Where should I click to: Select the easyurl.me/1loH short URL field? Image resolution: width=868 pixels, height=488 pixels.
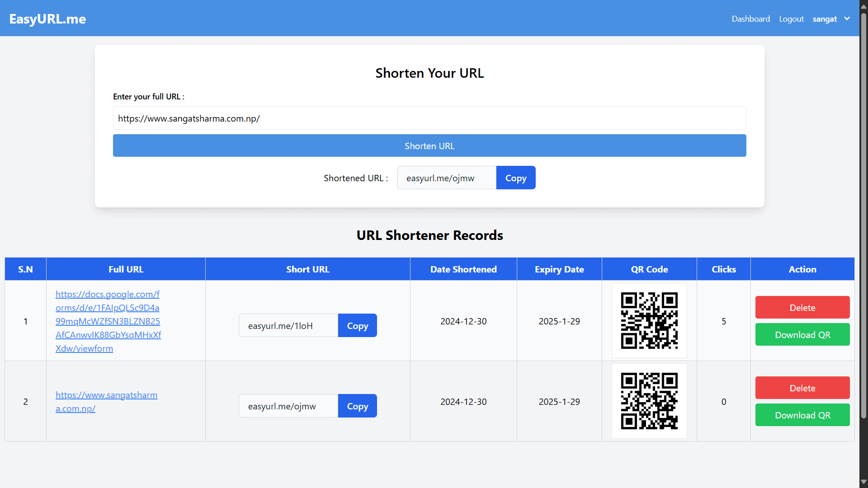(x=288, y=325)
